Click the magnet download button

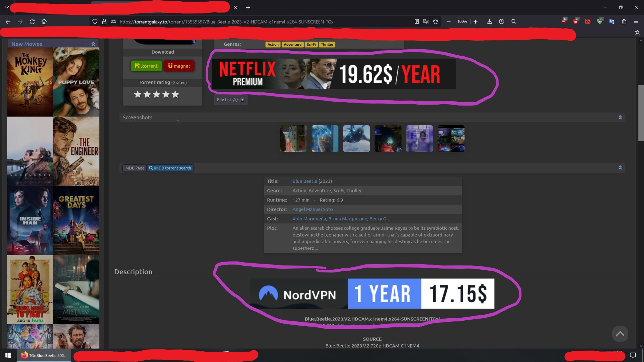tap(179, 66)
